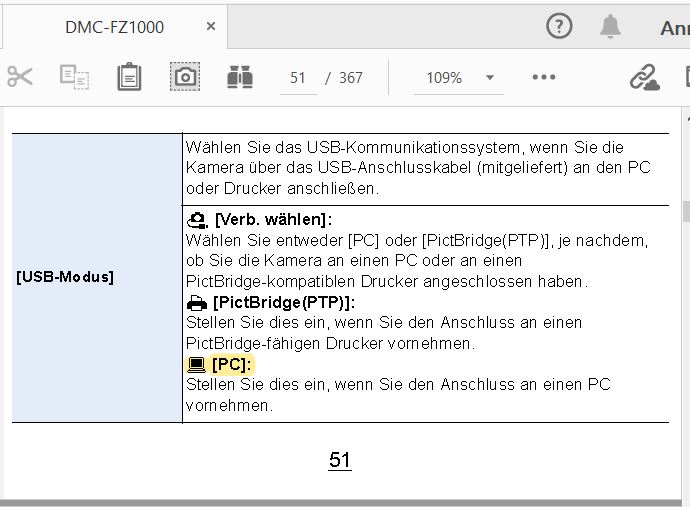Click the Copy icon in toolbar
This screenshot has width=690, height=507.
click(74, 77)
